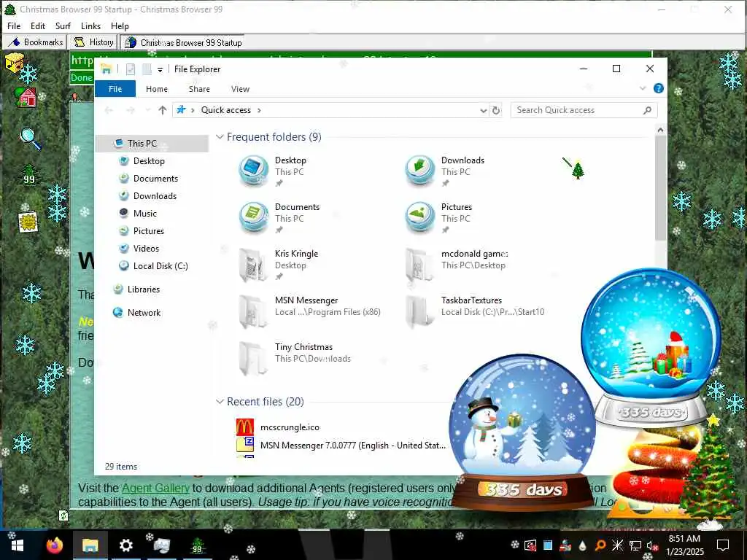Viewport: 747px width, 560px height.
Task: Click the File Explorer vertical scrollbar thumb
Action: tap(660, 188)
